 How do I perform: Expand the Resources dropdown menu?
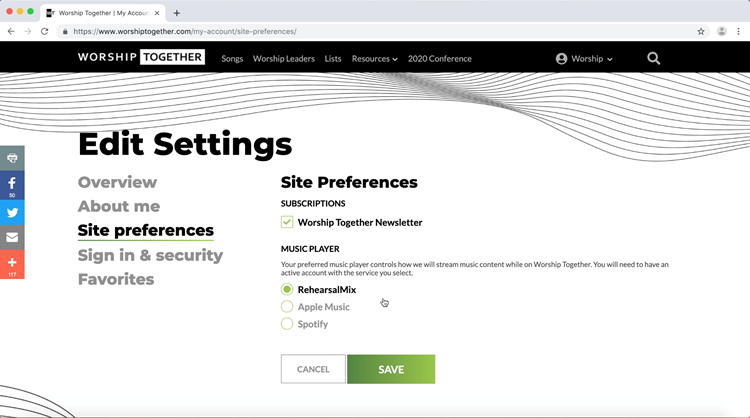374,59
